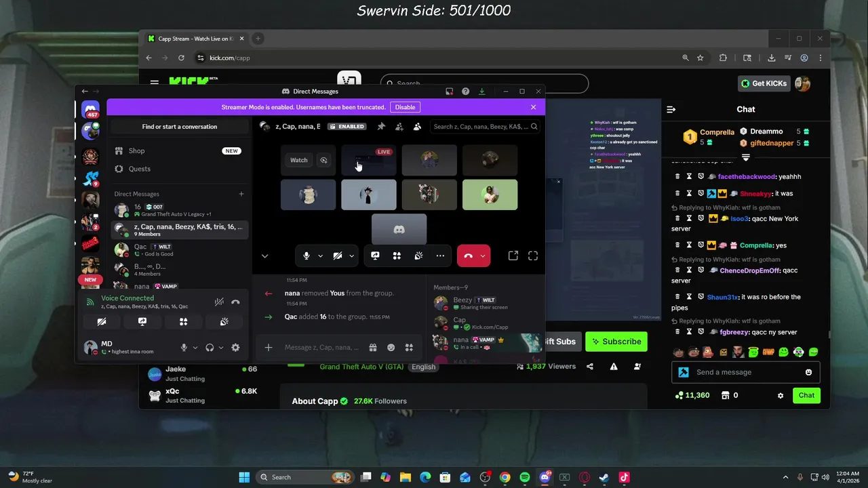This screenshot has width=868, height=488.
Task: Open Kick chat settings gear
Action: 781,395
